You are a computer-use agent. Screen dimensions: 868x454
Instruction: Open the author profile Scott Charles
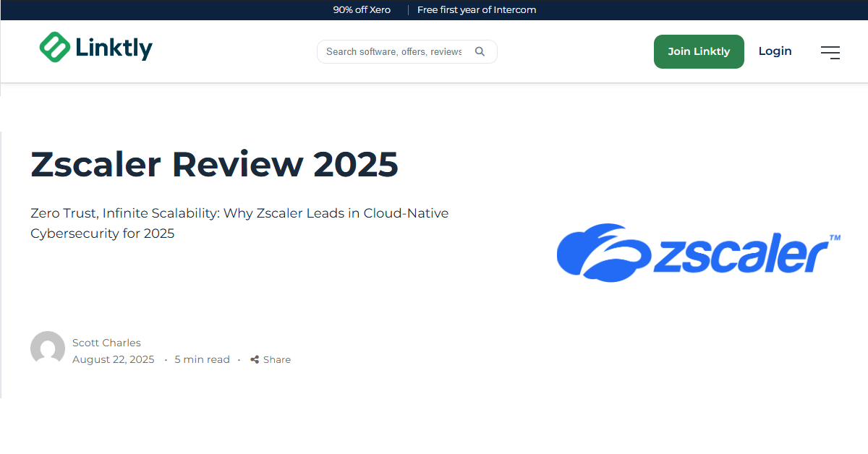(106, 342)
